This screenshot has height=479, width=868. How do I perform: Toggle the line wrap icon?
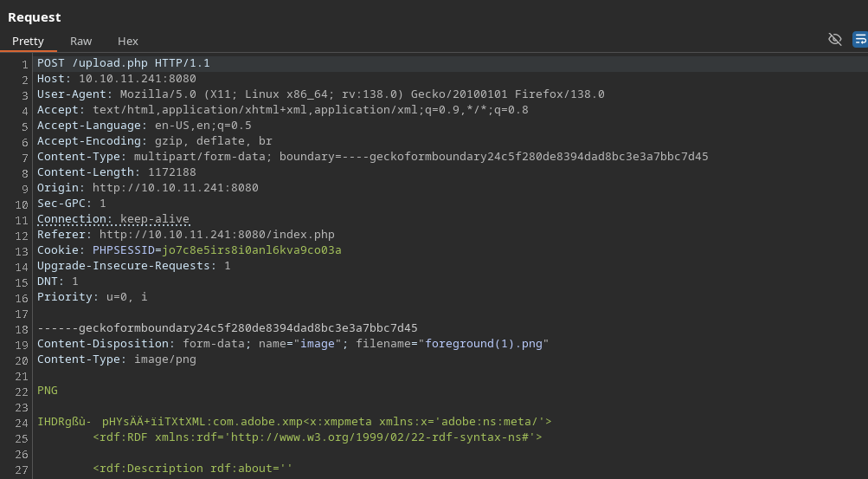(860, 39)
